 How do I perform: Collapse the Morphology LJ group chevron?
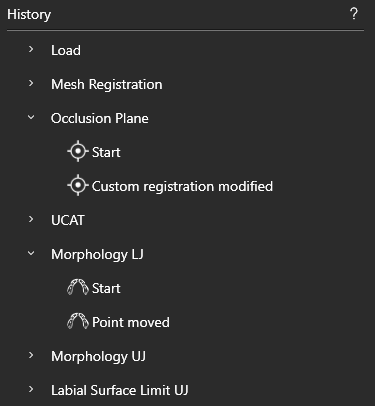click(31, 253)
